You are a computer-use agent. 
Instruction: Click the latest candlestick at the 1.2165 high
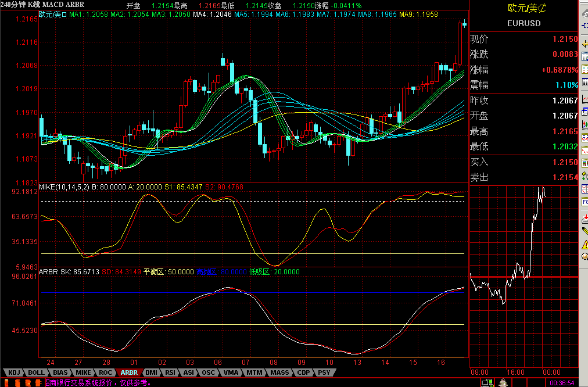point(465,24)
